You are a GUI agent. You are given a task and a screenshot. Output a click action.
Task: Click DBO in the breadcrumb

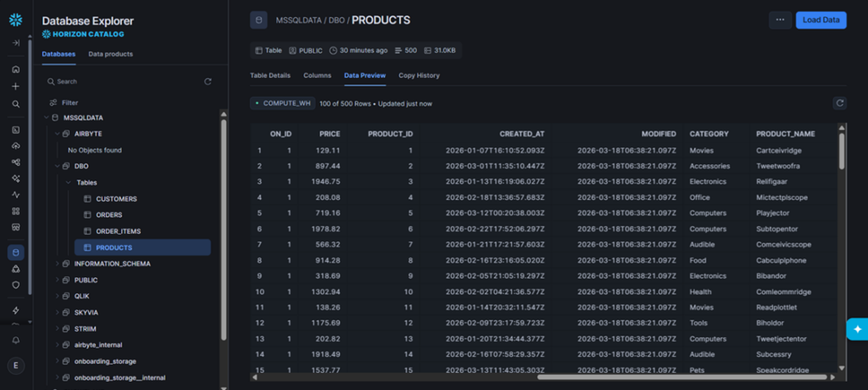(337, 20)
